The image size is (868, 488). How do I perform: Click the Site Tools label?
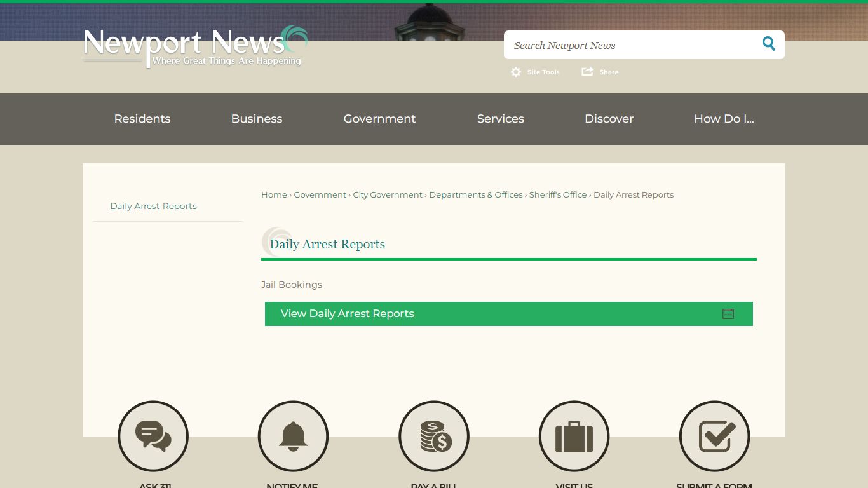coord(543,72)
